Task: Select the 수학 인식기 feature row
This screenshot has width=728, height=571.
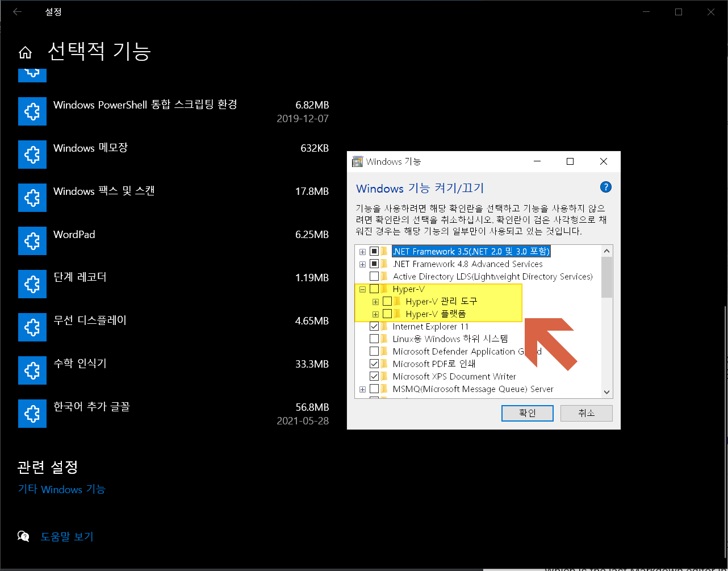Action: click(173, 370)
